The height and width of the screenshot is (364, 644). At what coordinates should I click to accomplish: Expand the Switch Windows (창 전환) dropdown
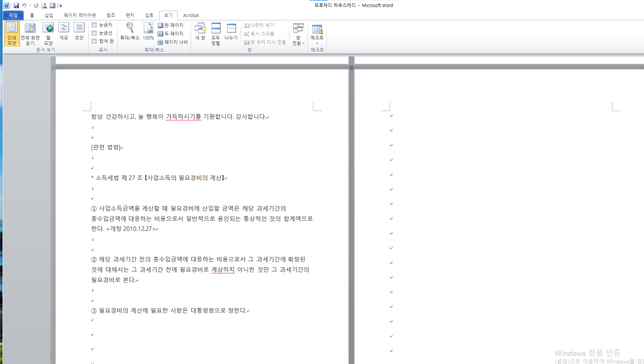(x=298, y=34)
